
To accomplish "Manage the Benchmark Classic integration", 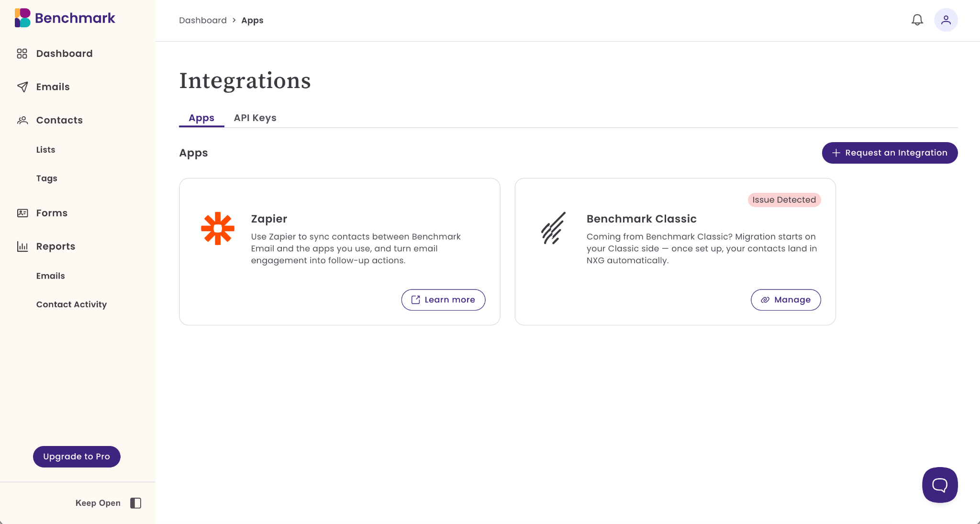I will (x=786, y=300).
